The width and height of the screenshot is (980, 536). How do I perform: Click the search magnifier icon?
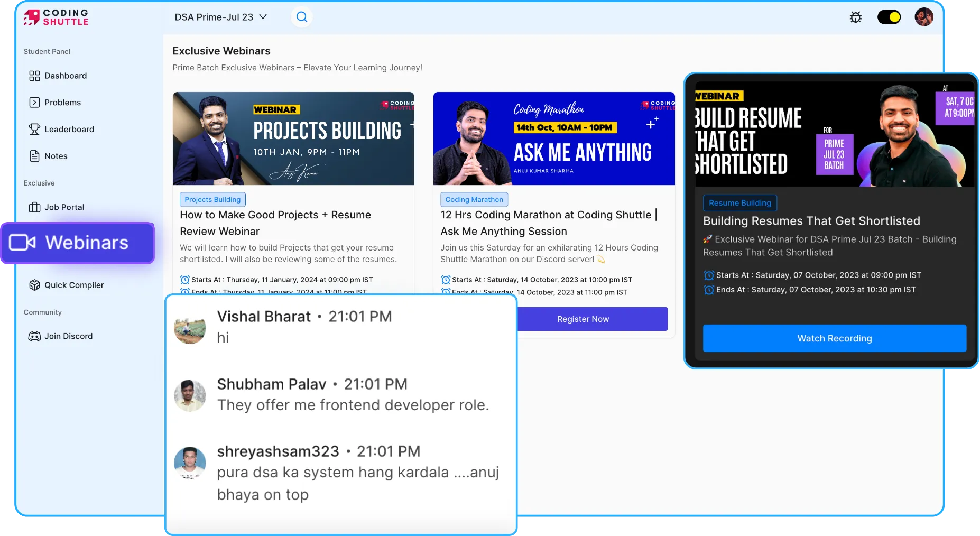(x=301, y=17)
